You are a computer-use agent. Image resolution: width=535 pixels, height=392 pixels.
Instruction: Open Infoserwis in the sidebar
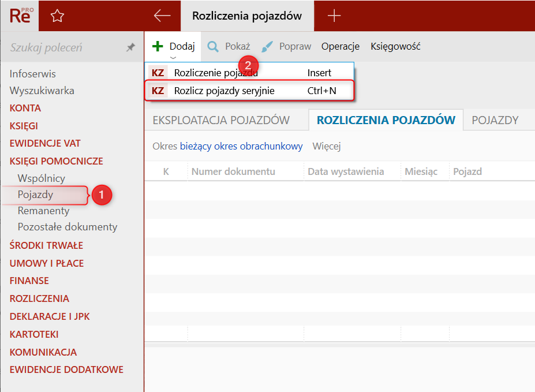tap(33, 74)
